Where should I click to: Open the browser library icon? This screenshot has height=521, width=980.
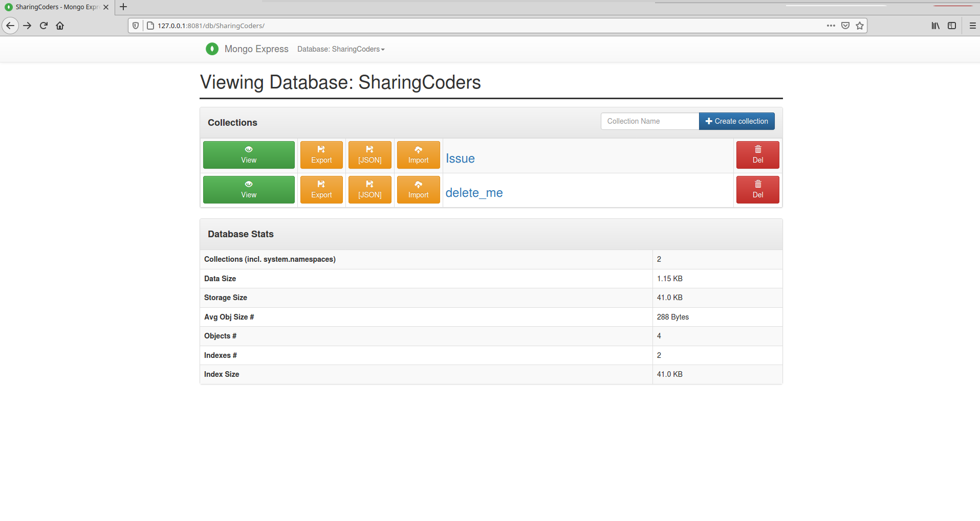[935, 26]
